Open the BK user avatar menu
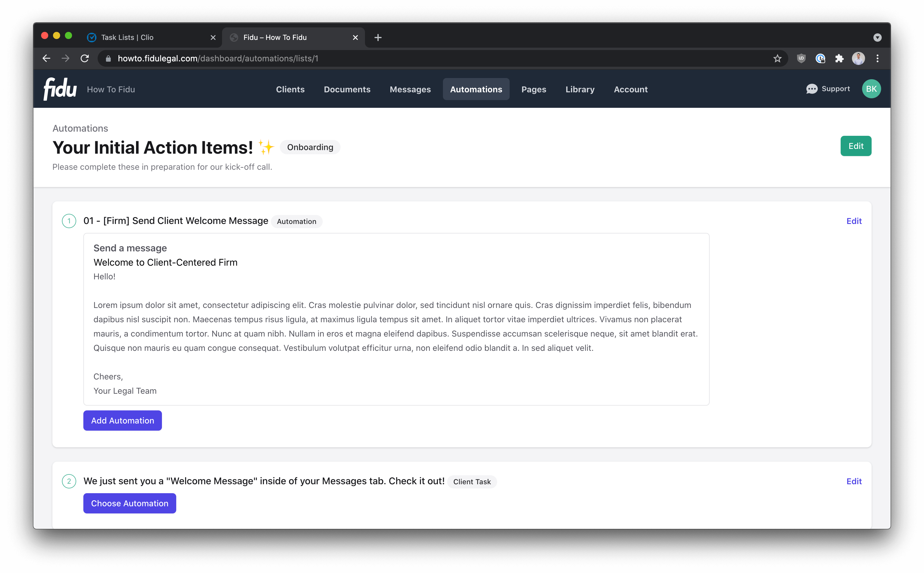924x573 pixels. [871, 89]
